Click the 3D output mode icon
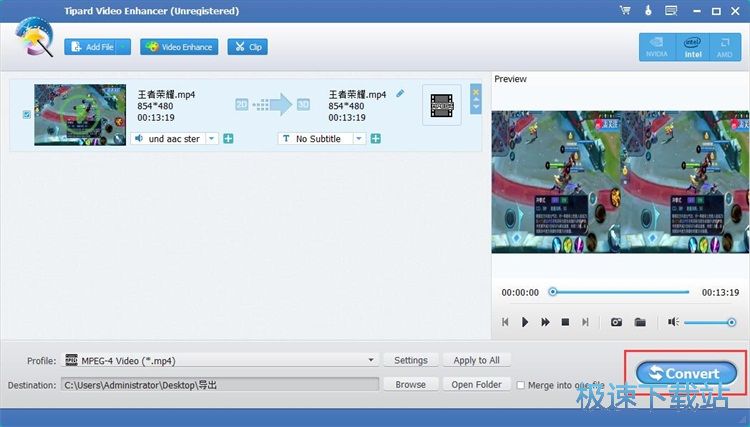The height and width of the screenshot is (427, 750). 303,104
